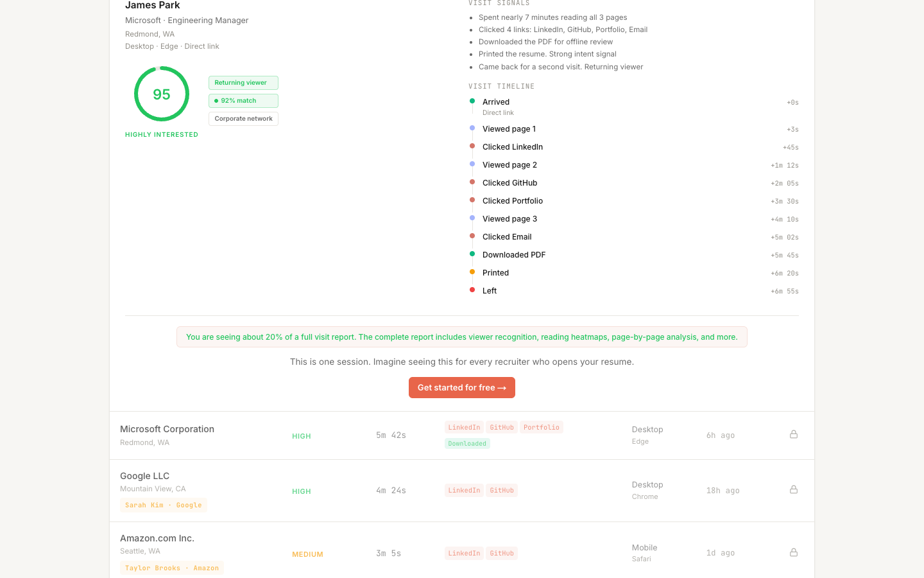
Task: Click the HIGHLY INTERESTED label below the score
Action: (x=161, y=134)
